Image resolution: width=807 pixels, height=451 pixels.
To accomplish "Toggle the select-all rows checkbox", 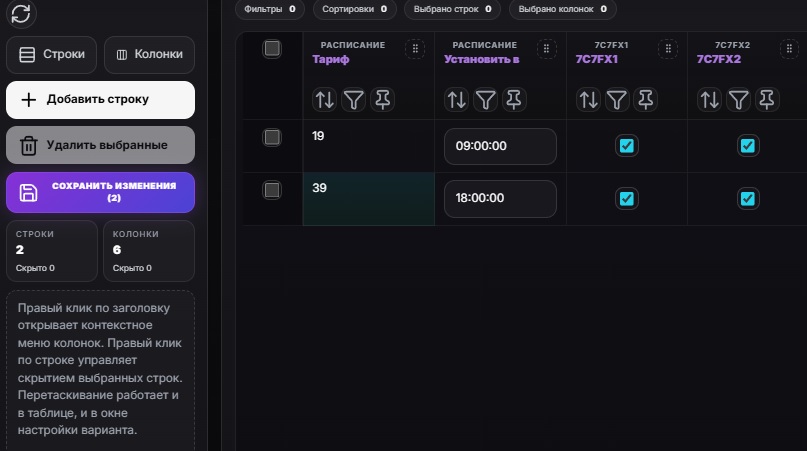I will click(272, 48).
